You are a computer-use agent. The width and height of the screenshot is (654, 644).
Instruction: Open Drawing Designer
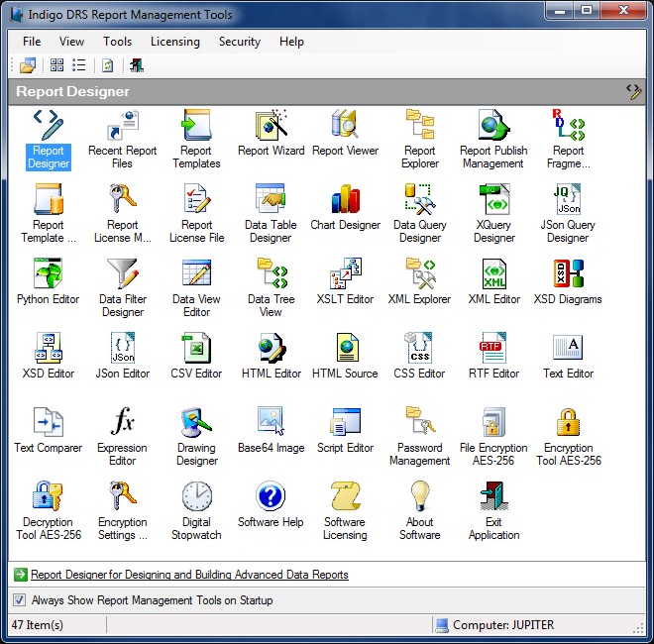click(196, 437)
